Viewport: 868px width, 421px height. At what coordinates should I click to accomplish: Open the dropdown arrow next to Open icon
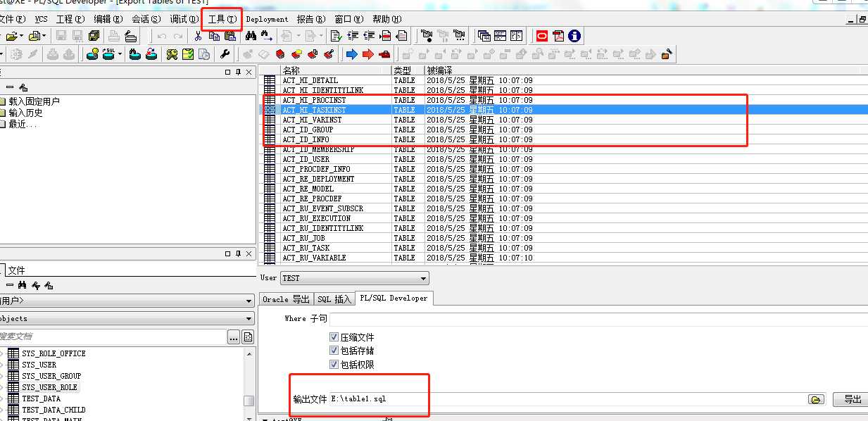pyautogui.click(x=22, y=35)
